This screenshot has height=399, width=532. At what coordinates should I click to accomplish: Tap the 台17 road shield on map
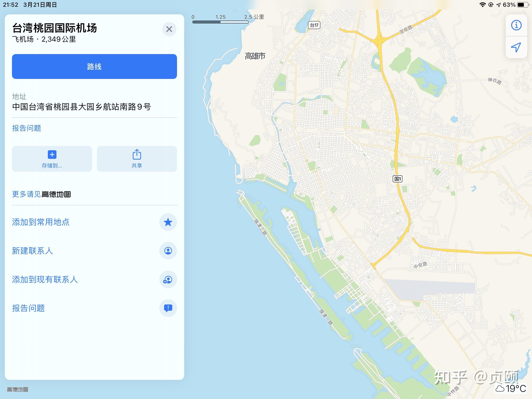tap(314, 25)
